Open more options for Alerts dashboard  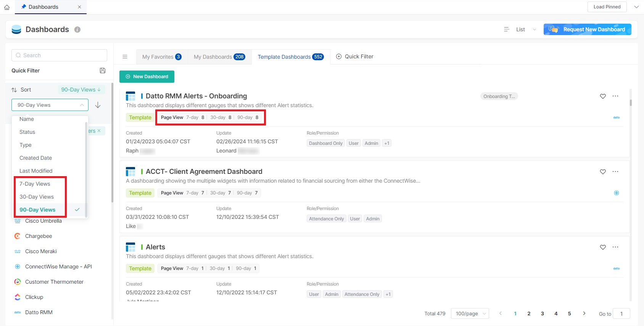coord(615,247)
